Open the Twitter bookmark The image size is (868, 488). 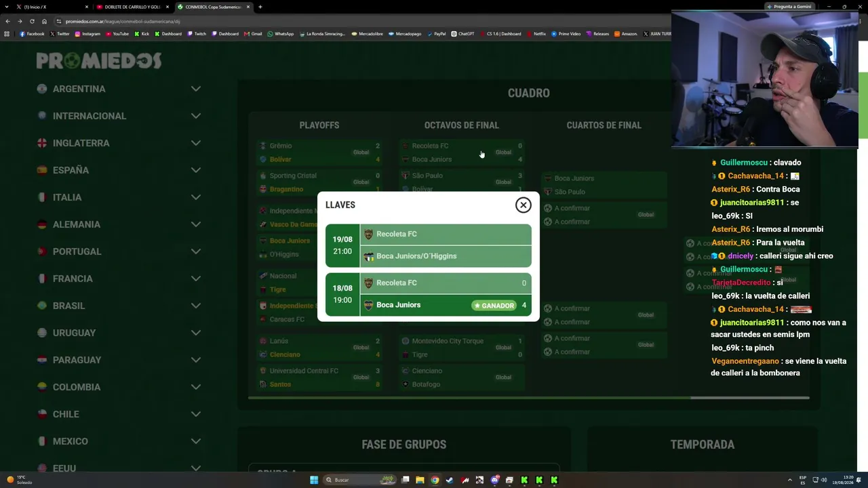pos(60,34)
